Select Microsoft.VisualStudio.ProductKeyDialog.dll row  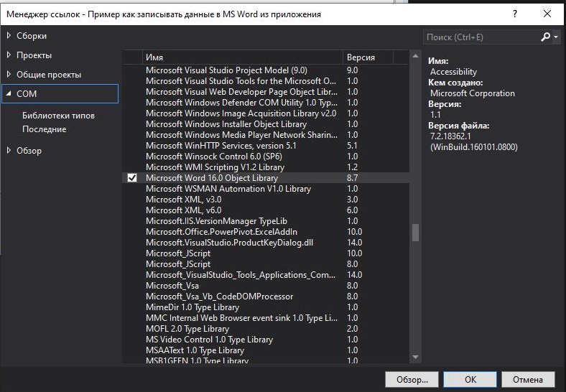[266, 243]
